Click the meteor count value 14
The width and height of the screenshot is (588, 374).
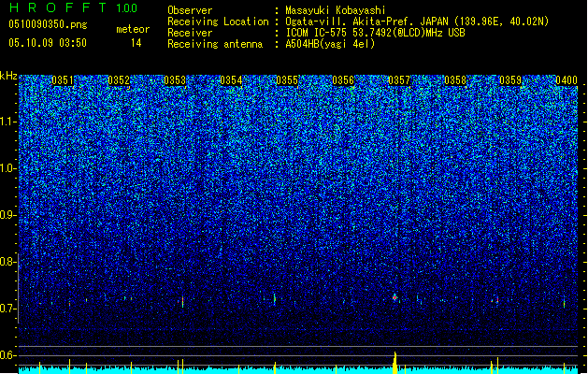click(x=136, y=43)
